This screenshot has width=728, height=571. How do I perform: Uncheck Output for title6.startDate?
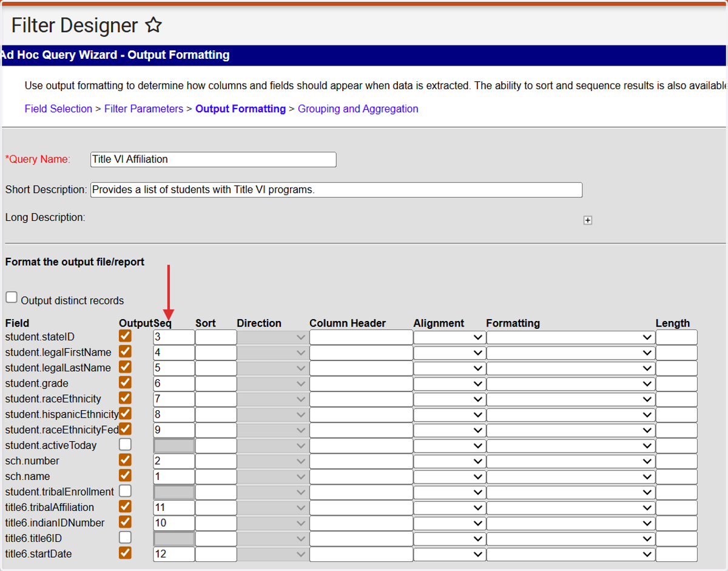[x=126, y=552]
